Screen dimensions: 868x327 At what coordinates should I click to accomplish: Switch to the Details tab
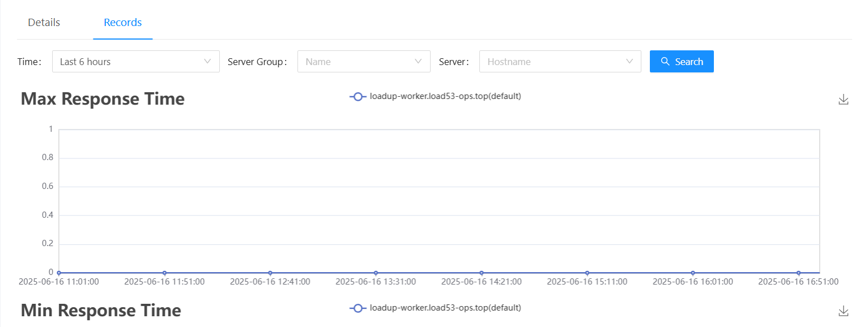(44, 23)
